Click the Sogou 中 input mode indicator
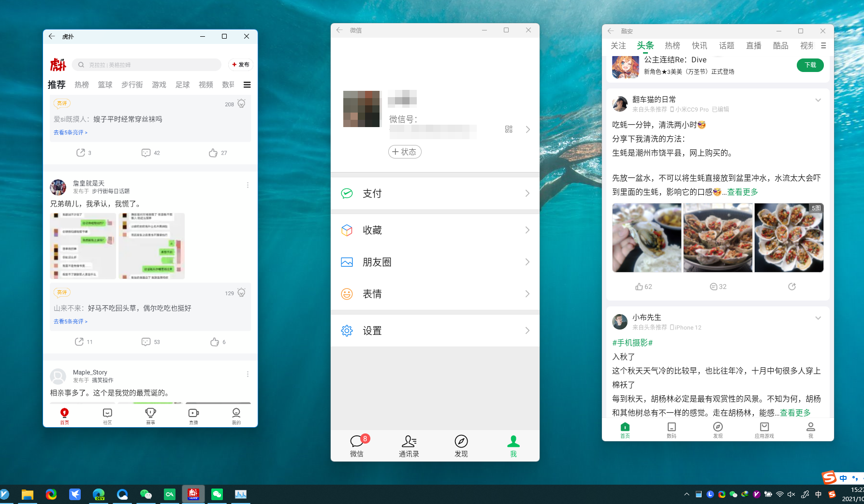This screenshot has width=864, height=504. click(x=843, y=478)
